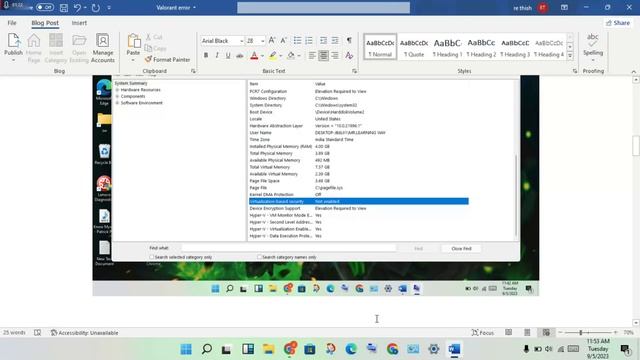Screen dimensions: 640x360
Task: Open the File tab
Action: tap(12, 23)
